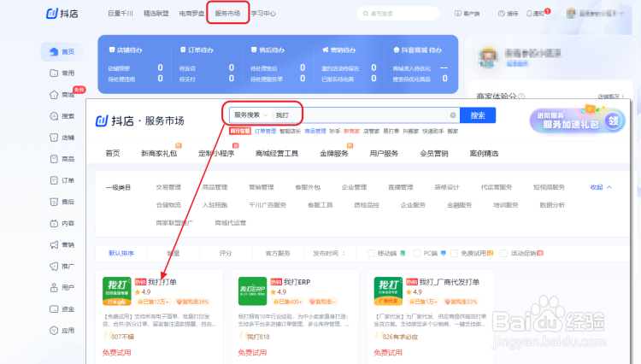The width and height of the screenshot is (641, 364).
Task: Click the top bar search box
Action: [397, 14]
